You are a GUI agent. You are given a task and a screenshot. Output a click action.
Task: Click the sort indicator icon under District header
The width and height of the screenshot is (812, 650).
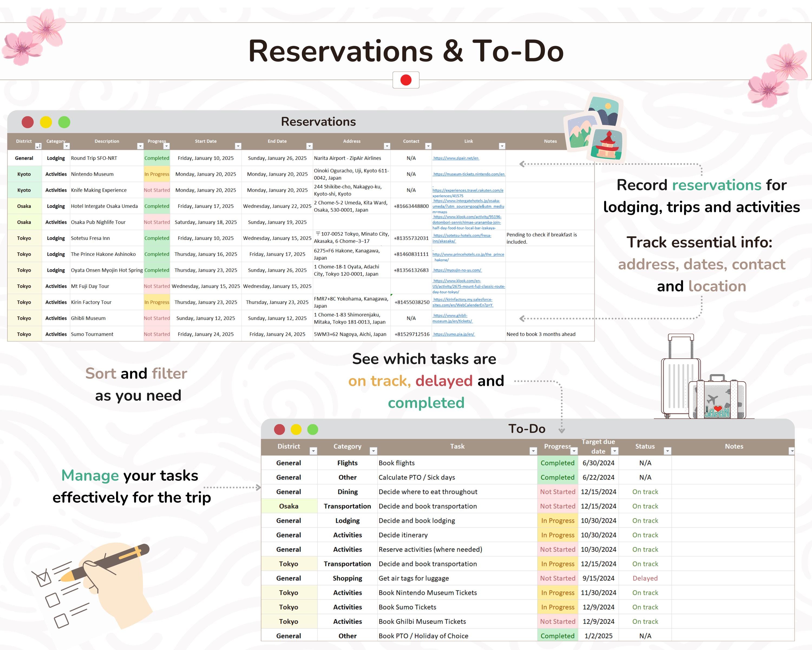click(38, 145)
